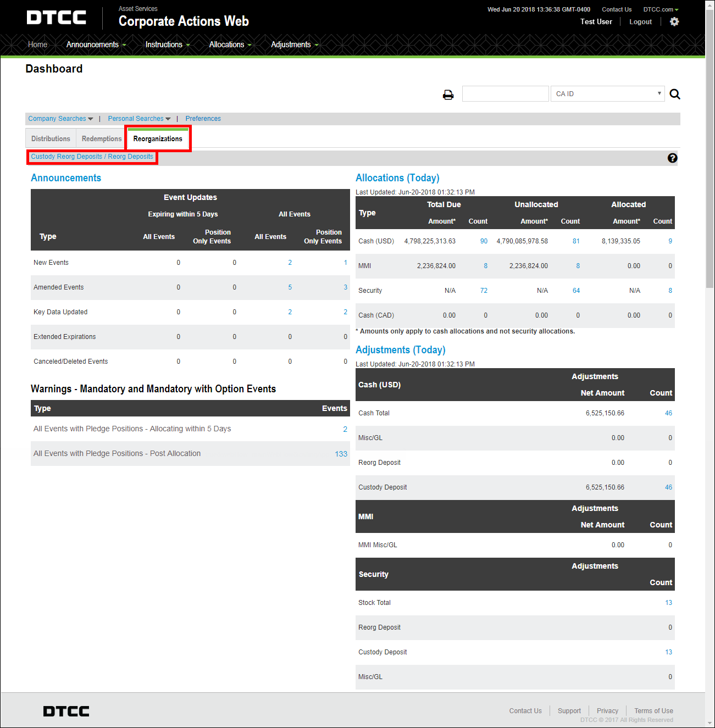Click the search magnifier icon

click(x=674, y=94)
